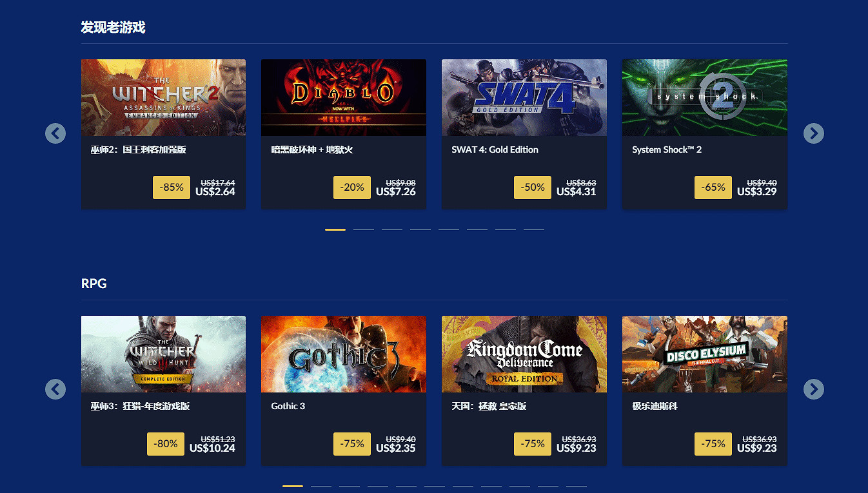
Task: Open The Witcher 3 Wild Hunt thumbnail
Action: (x=163, y=354)
